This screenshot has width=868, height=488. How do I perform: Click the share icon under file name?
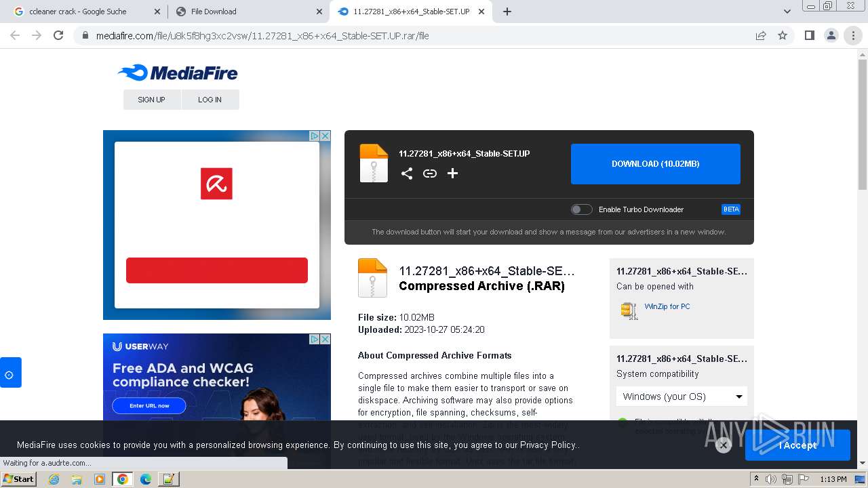(407, 174)
